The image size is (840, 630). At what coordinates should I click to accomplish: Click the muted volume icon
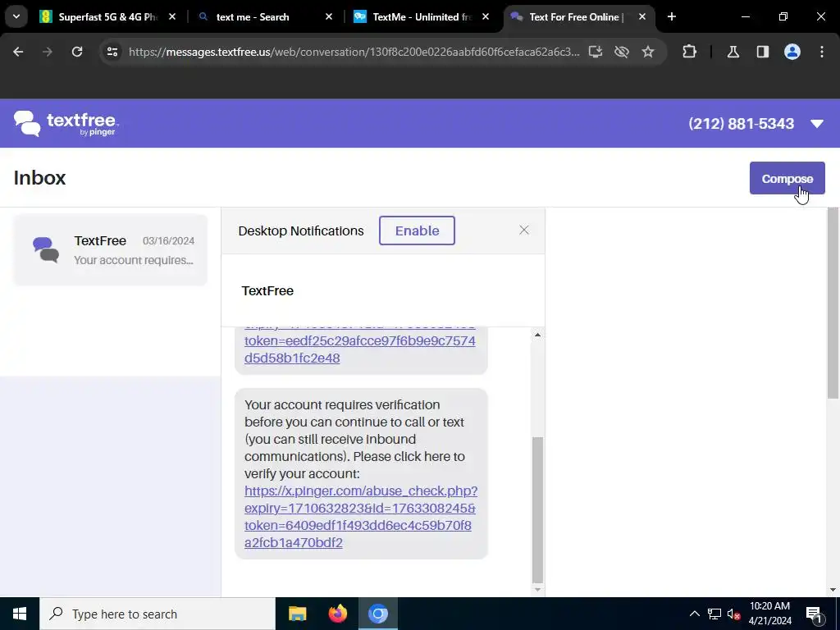tap(734, 614)
